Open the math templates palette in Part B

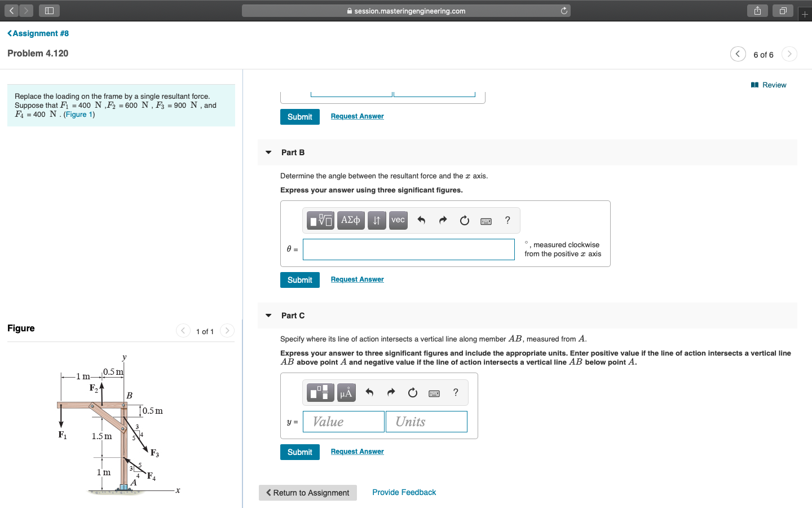[x=320, y=220]
